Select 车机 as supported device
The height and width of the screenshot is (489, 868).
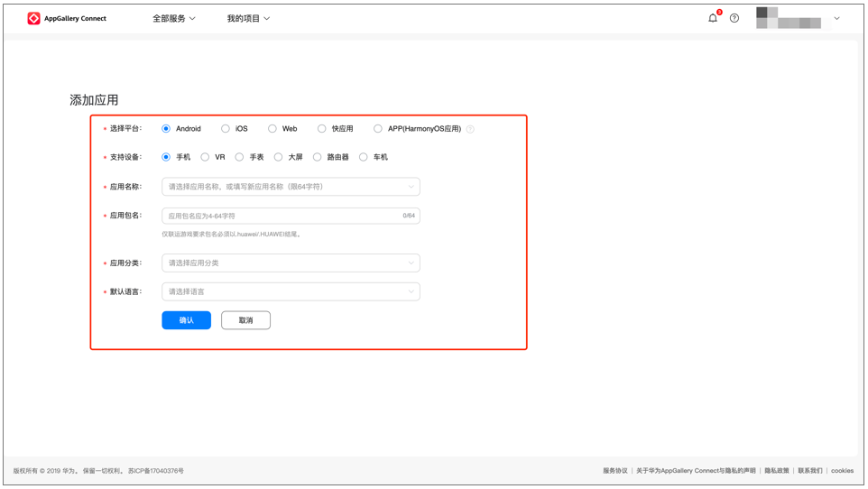click(x=364, y=157)
